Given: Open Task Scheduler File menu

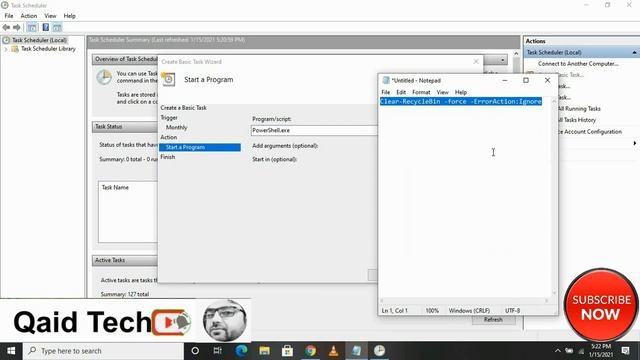Looking at the screenshot, I should pyautogui.click(x=9, y=16).
